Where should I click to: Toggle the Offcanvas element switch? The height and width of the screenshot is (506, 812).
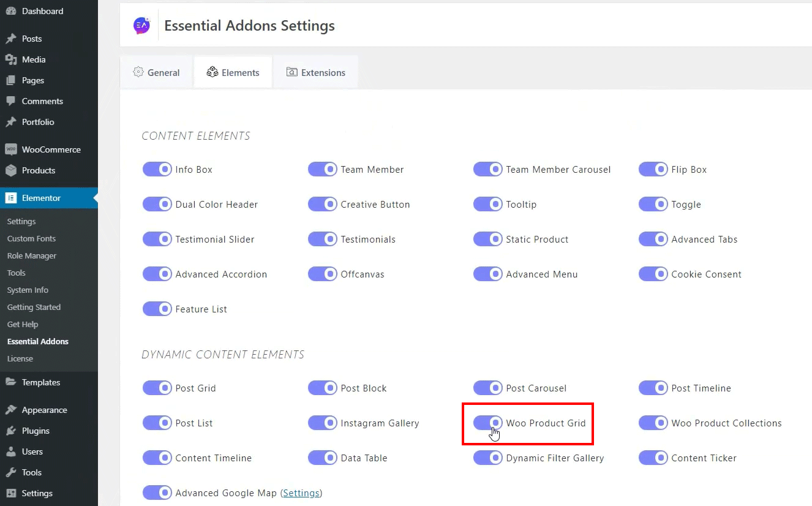point(323,274)
